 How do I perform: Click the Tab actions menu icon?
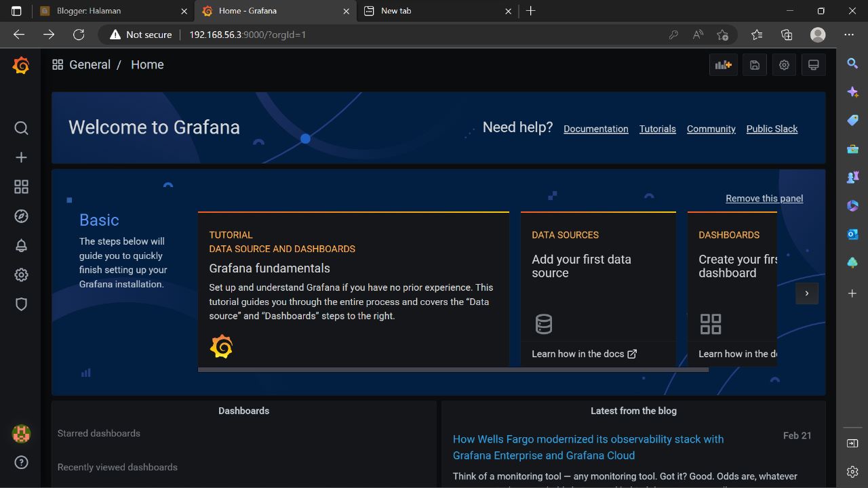[16, 11]
